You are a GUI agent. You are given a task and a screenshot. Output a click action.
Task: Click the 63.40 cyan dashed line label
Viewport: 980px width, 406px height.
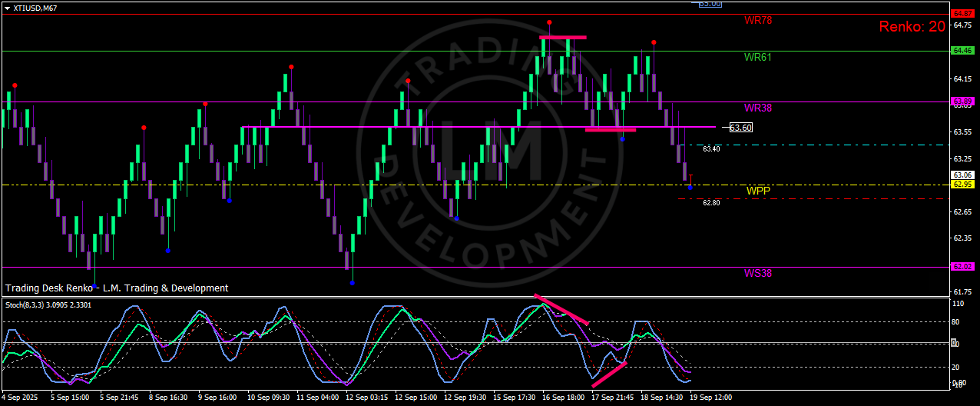(x=711, y=148)
